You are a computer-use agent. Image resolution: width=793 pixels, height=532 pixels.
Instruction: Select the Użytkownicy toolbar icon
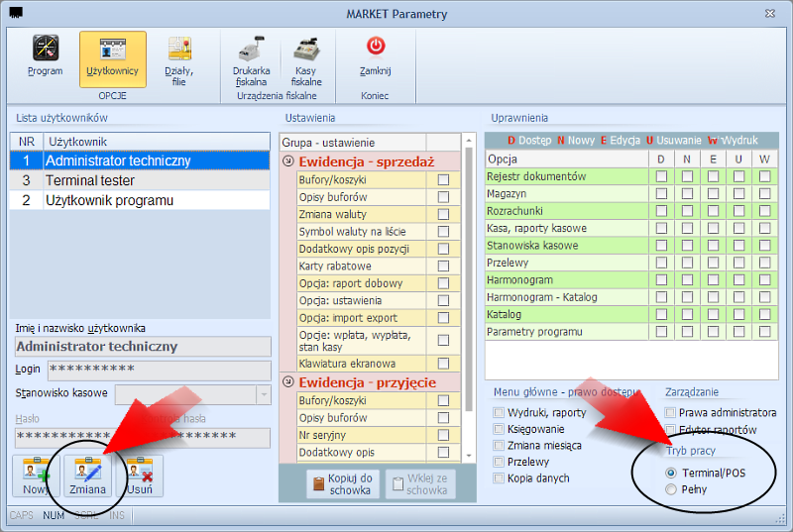click(113, 59)
